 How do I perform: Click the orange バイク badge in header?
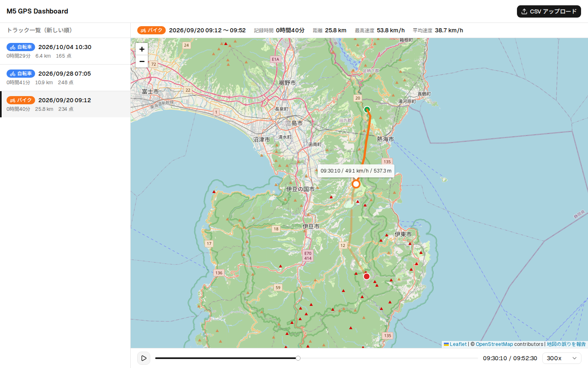click(151, 30)
